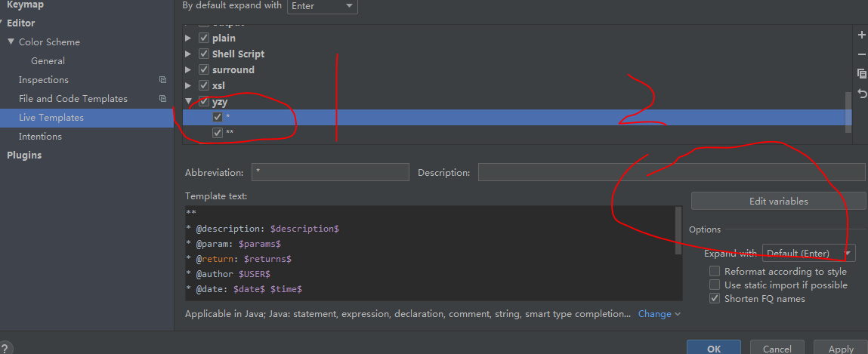Click the $USER$ variable in template text

click(254, 274)
